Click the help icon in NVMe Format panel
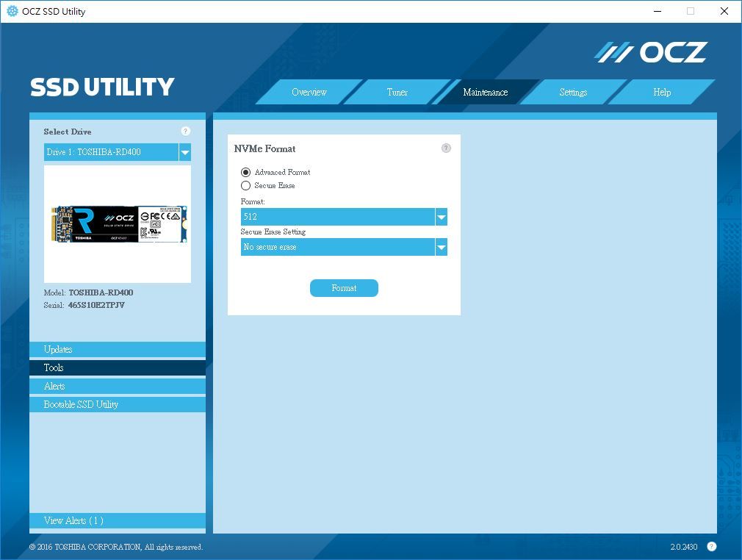 tap(446, 148)
